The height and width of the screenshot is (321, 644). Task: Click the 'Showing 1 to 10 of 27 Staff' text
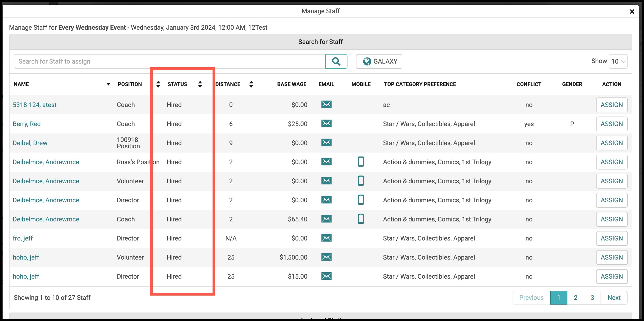click(52, 298)
